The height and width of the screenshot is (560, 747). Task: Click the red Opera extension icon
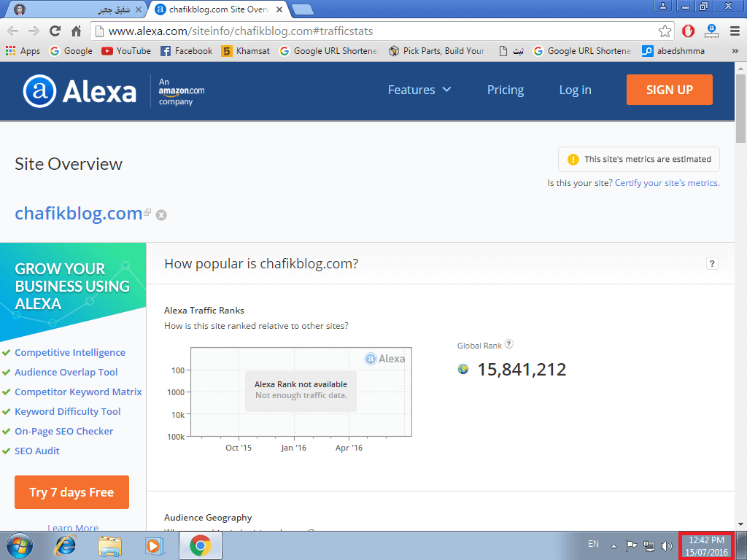[688, 31]
